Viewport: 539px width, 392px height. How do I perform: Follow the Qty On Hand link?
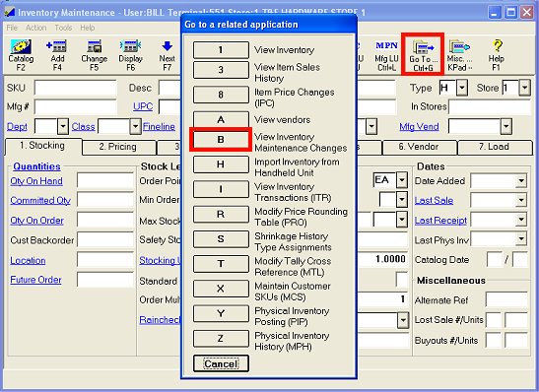36,180
